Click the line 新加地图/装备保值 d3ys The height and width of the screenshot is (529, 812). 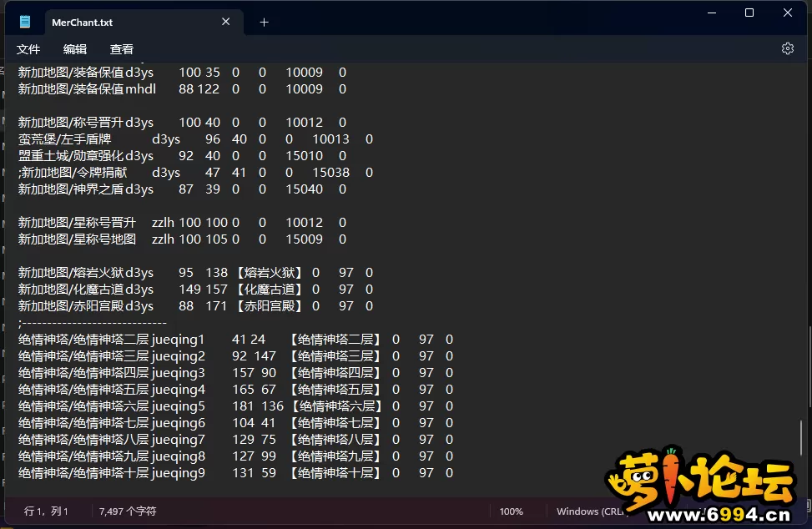(182, 73)
